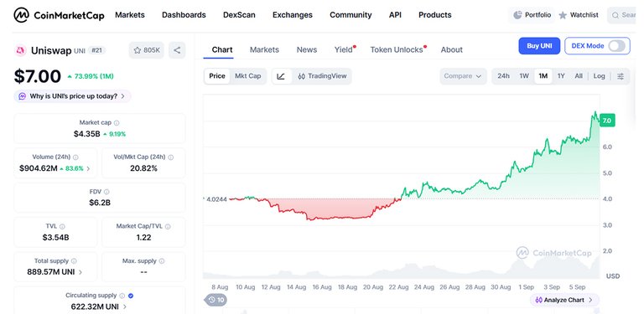Screen dimensions: 644x314
Task: Switch to the News tab
Action: [307, 50]
